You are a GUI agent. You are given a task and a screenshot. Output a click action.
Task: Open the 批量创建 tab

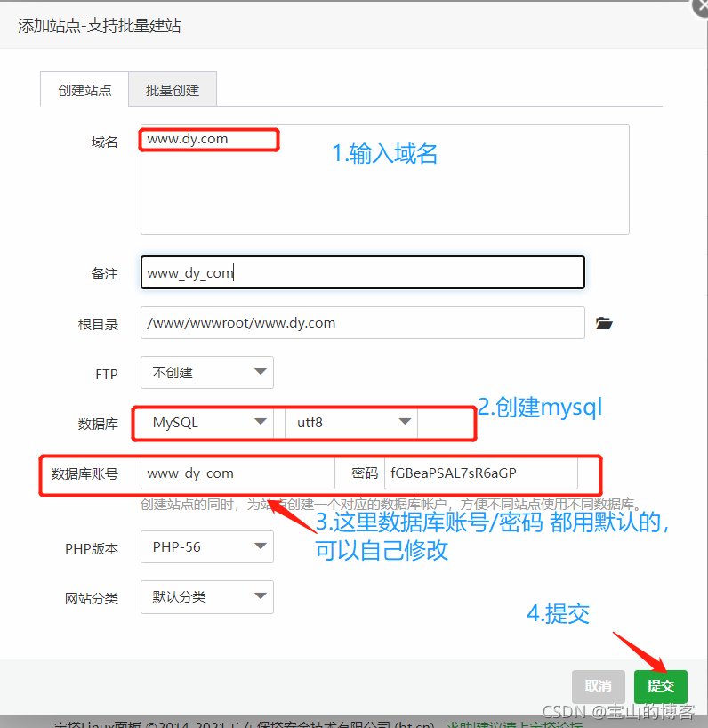[x=173, y=90]
